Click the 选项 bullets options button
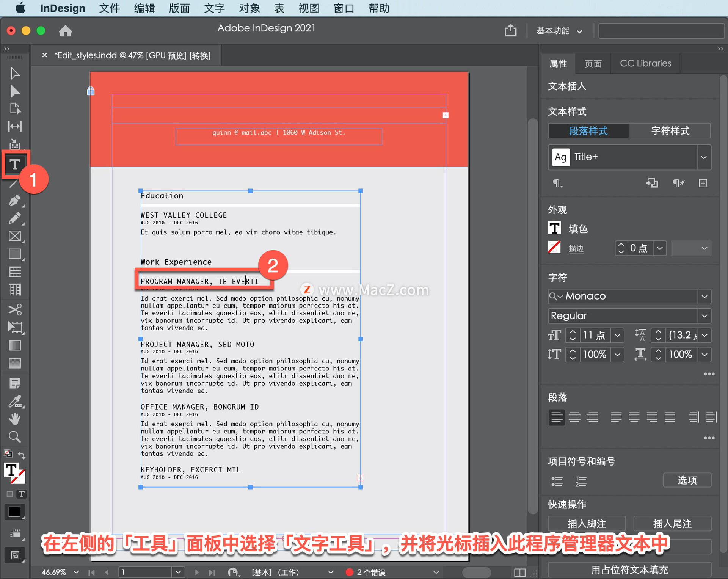 point(687,480)
